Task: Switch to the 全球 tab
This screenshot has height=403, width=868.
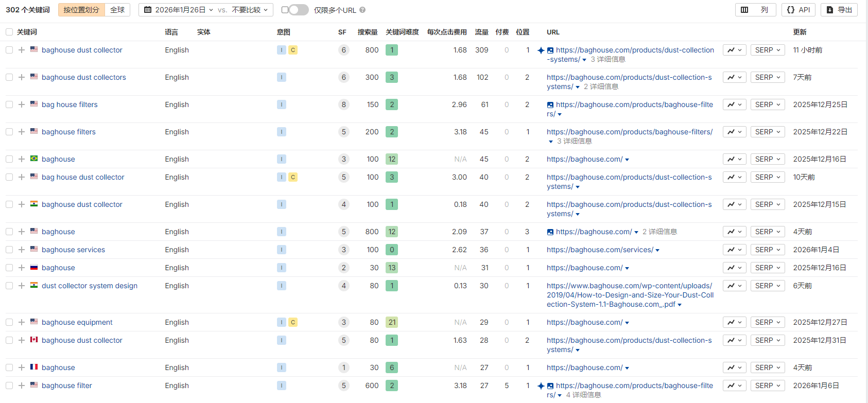Action: coord(117,10)
